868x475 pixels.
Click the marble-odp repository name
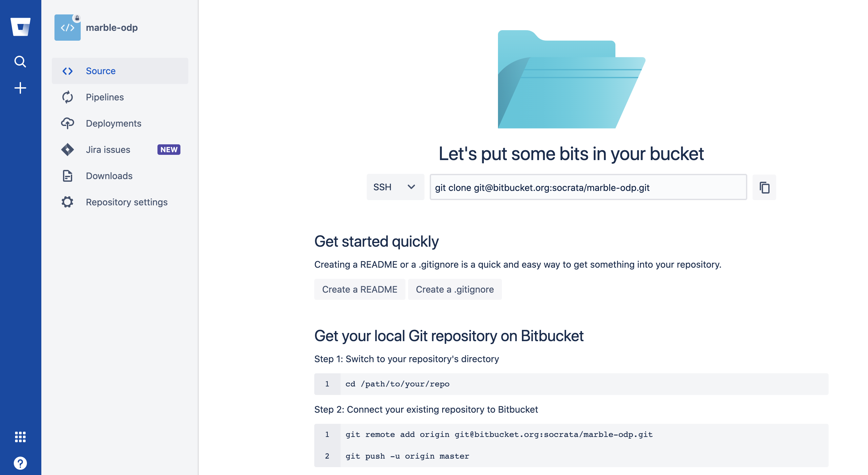pyautogui.click(x=112, y=28)
